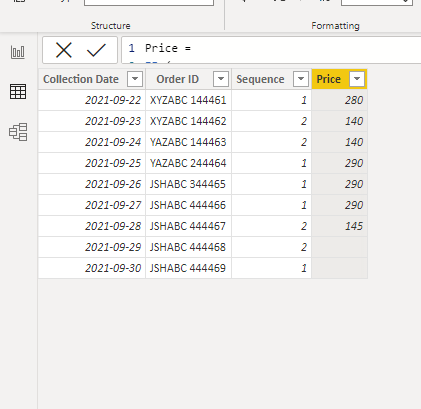421x409 pixels.
Task: Click the Price 290 for 2021-09-25
Action: (x=339, y=163)
